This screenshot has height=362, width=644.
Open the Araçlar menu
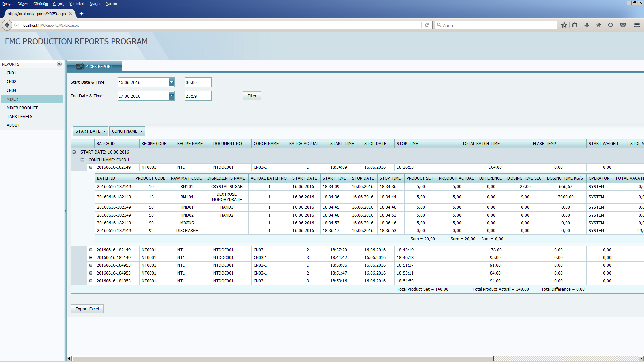(95, 4)
